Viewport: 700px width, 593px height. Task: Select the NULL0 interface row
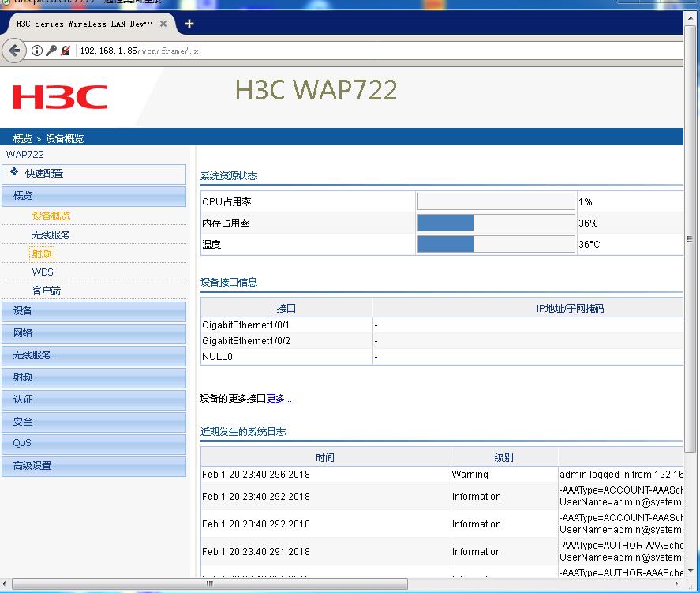442,357
